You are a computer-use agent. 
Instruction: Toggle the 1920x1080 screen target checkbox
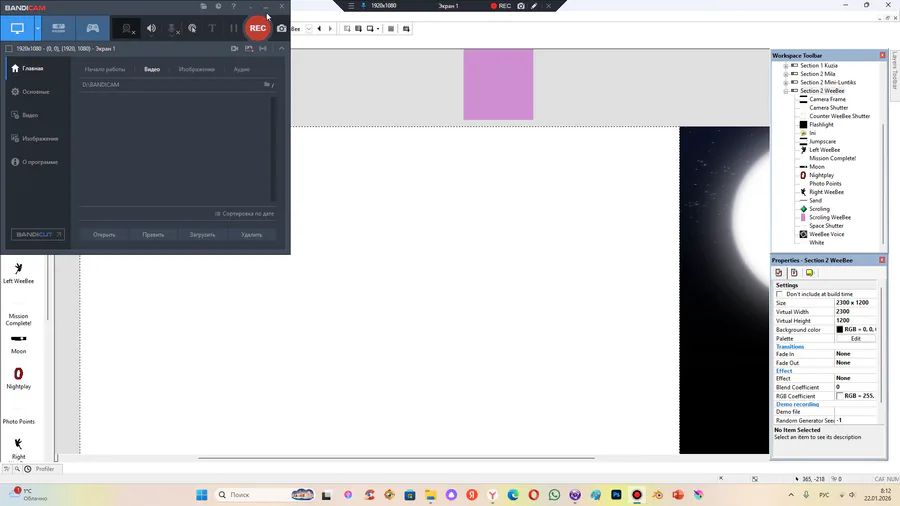coord(9,49)
